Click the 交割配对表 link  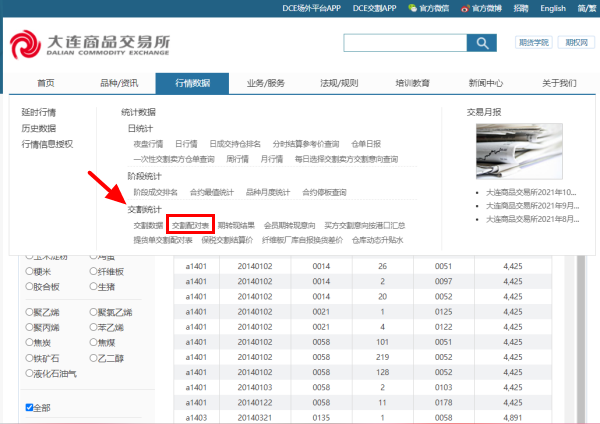coord(190,226)
